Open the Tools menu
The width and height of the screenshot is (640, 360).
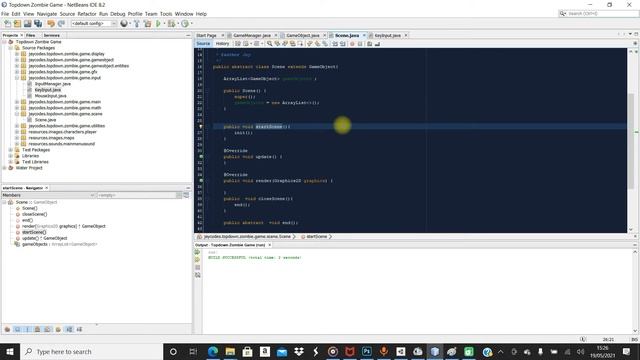166,14
